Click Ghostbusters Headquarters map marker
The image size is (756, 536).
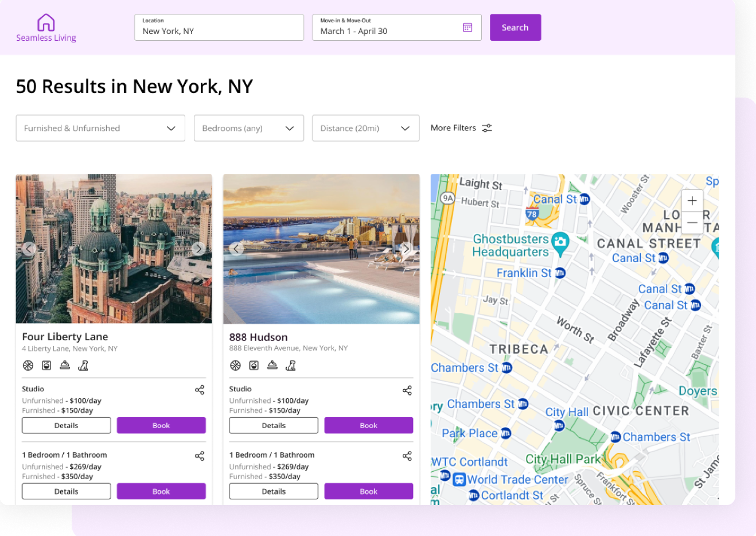pos(560,242)
